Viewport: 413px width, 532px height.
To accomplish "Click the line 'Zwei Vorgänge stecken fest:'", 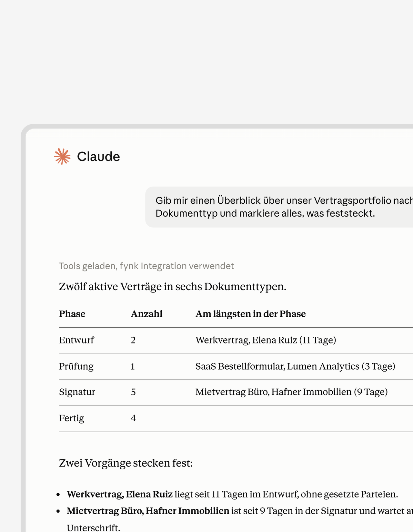I will (126, 463).
